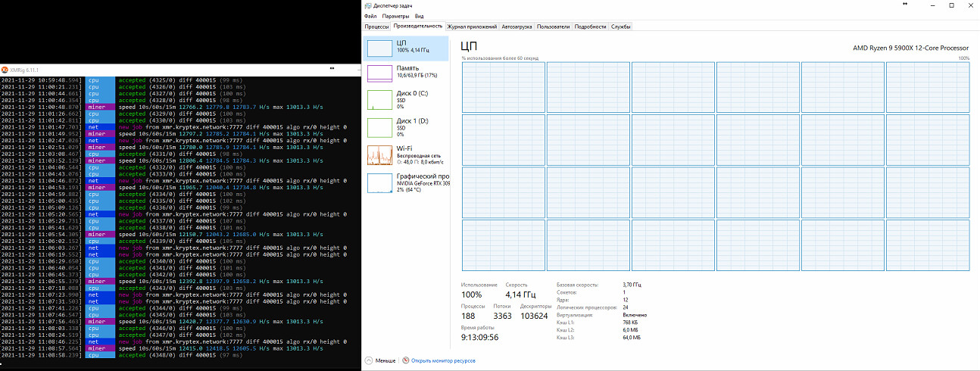The width and height of the screenshot is (980, 371).
Task: Click the miner tag at 11:00:48.870
Action: click(x=98, y=108)
